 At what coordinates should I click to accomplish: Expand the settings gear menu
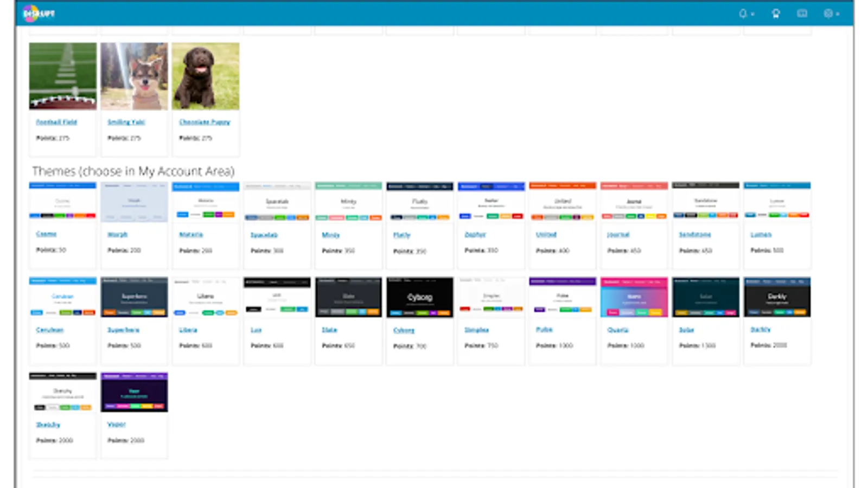click(831, 14)
